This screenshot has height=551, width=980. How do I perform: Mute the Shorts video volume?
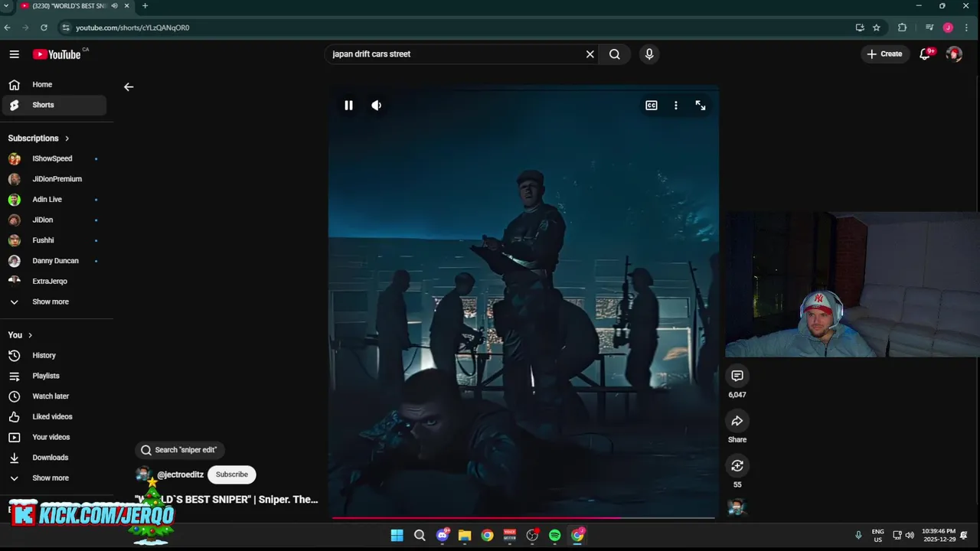[376, 106]
